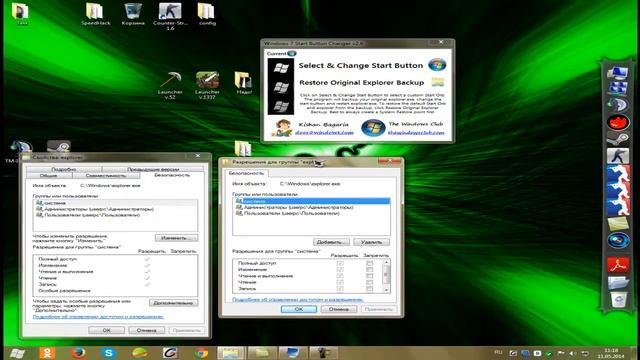Toggle Разрешить checkbox for Изменение
Image resolution: width=640 pixels, height=360 pixels.
coord(340,270)
